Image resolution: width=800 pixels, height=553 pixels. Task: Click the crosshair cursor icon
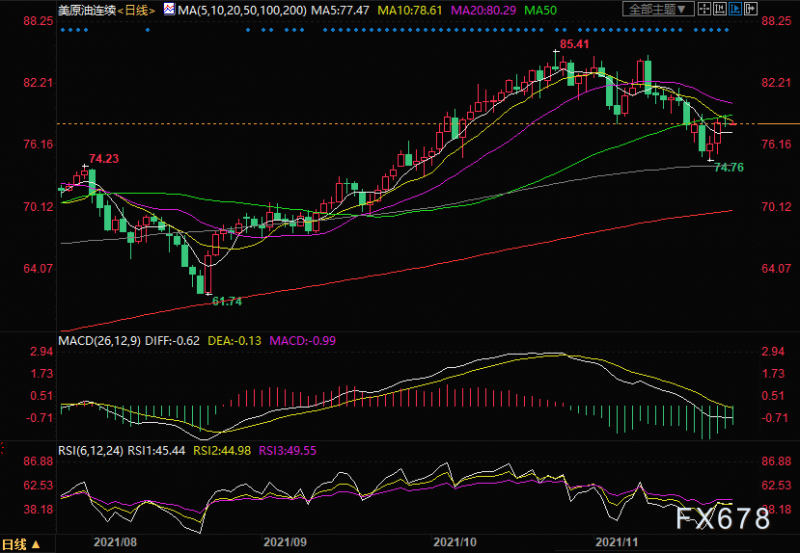click(x=705, y=9)
